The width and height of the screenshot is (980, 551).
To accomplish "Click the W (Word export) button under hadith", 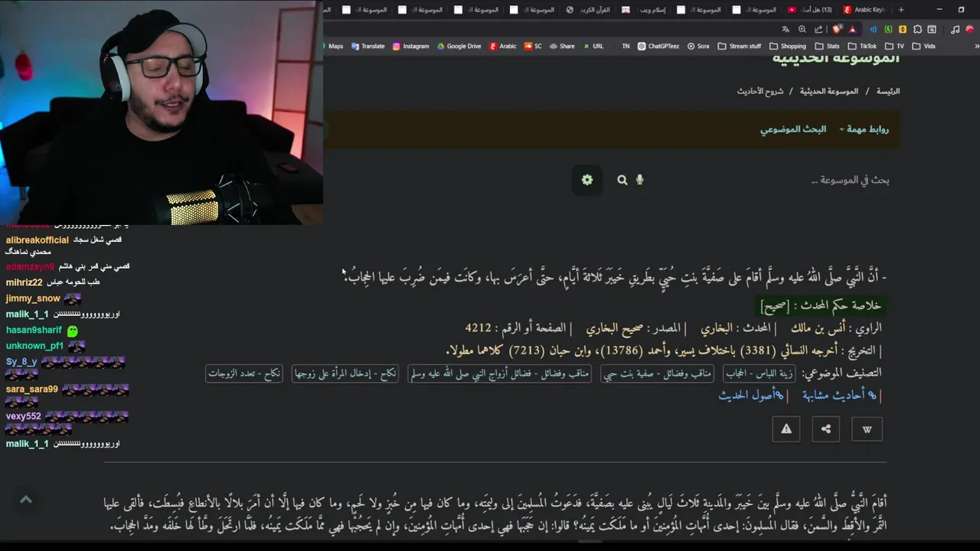I will (x=867, y=429).
